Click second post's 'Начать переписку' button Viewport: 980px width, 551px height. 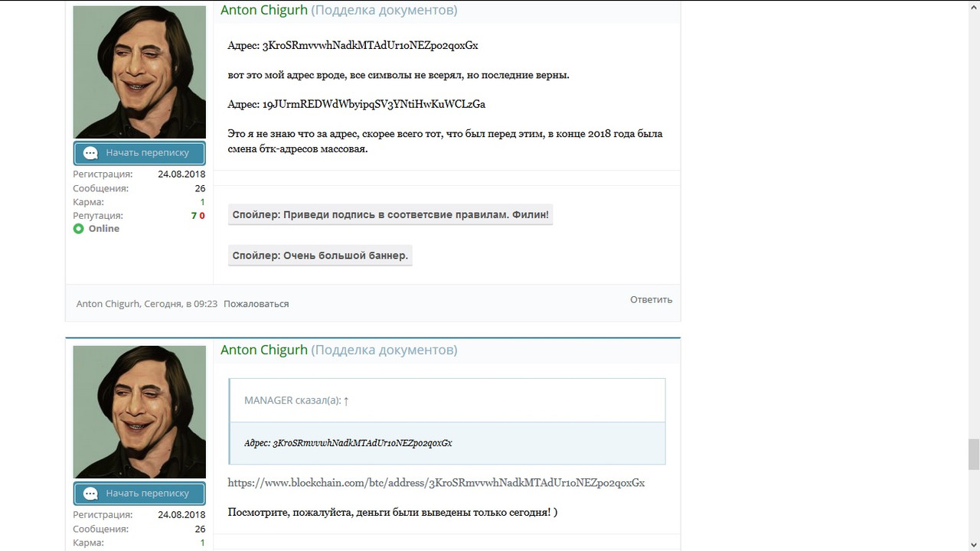(139, 494)
